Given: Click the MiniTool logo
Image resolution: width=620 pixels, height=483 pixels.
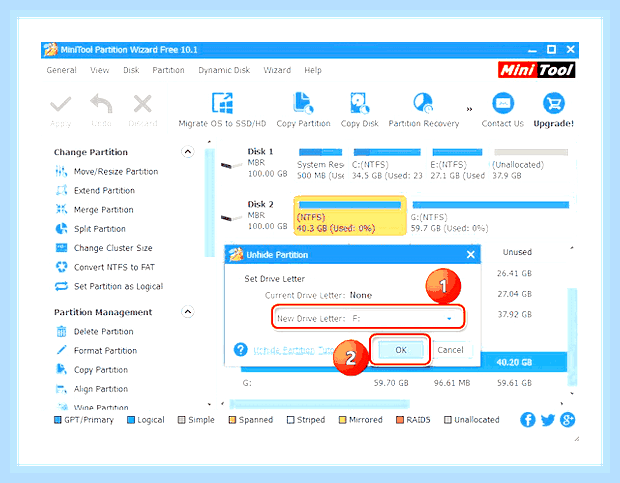Looking at the screenshot, I should pos(537,70).
